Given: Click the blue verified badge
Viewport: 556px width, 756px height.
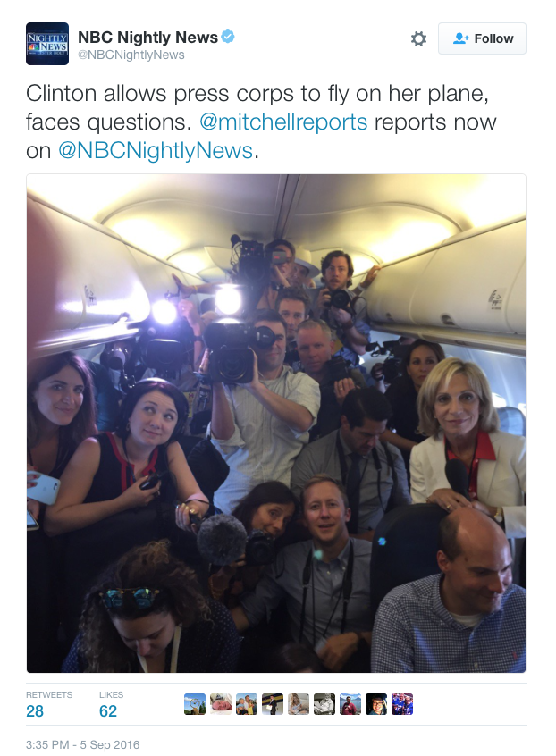Looking at the screenshot, I should click(228, 37).
